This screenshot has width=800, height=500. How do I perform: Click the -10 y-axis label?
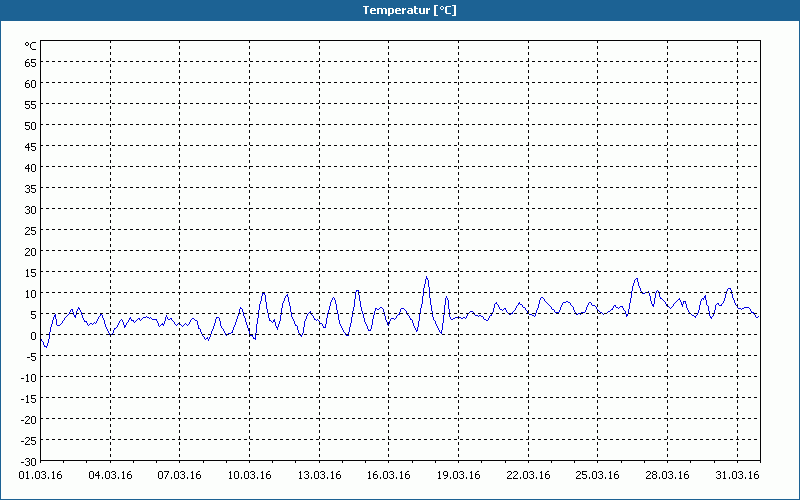[29, 378]
